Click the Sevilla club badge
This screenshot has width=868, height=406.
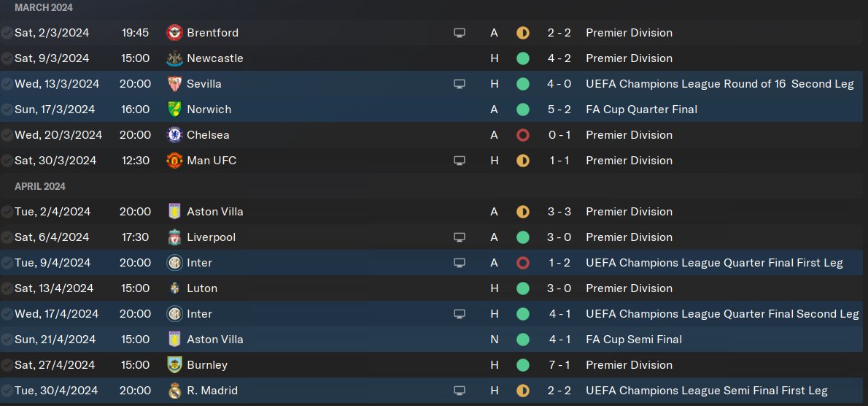click(174, 84)
